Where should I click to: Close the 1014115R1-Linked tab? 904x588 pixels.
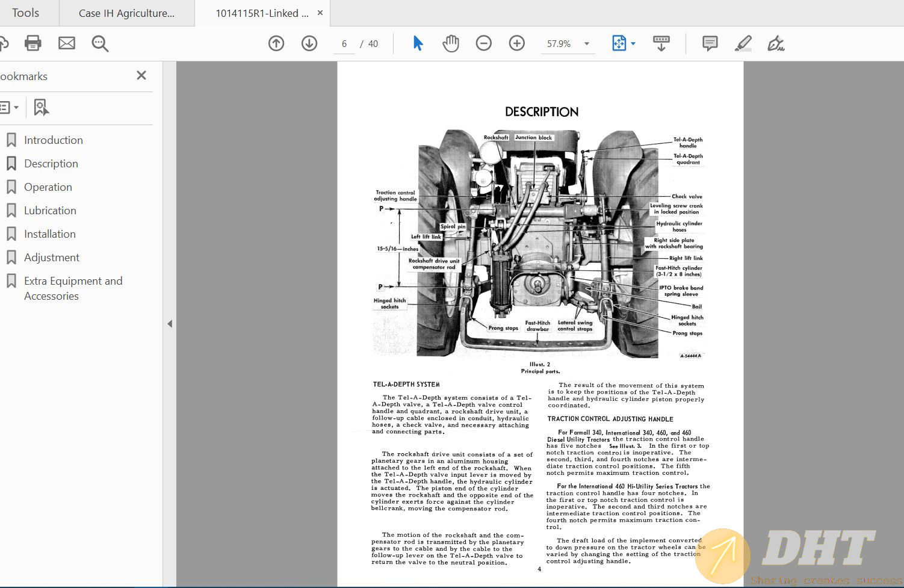coord(320,13)
